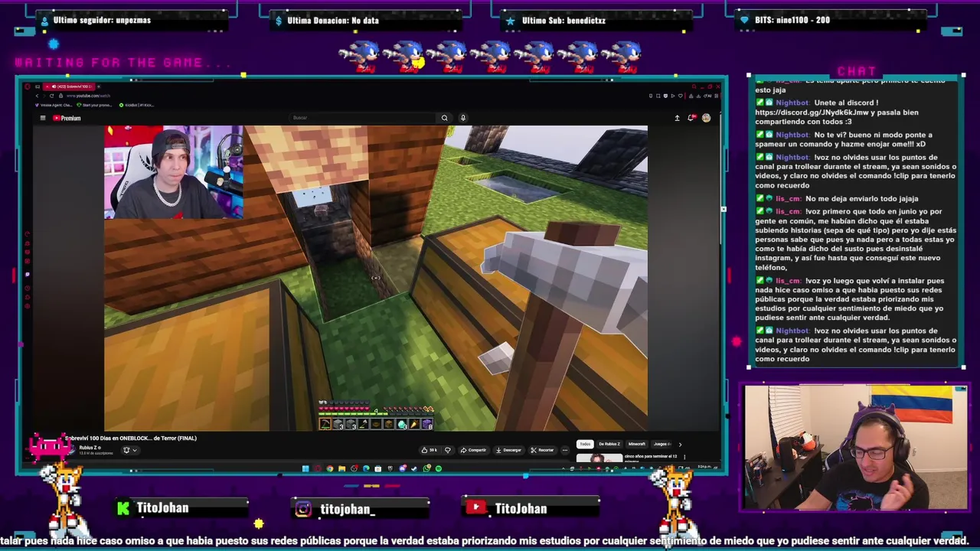The image size is (980, 551).
Task: Select the youtube.com address bar
Action: [x=88, y=96]
